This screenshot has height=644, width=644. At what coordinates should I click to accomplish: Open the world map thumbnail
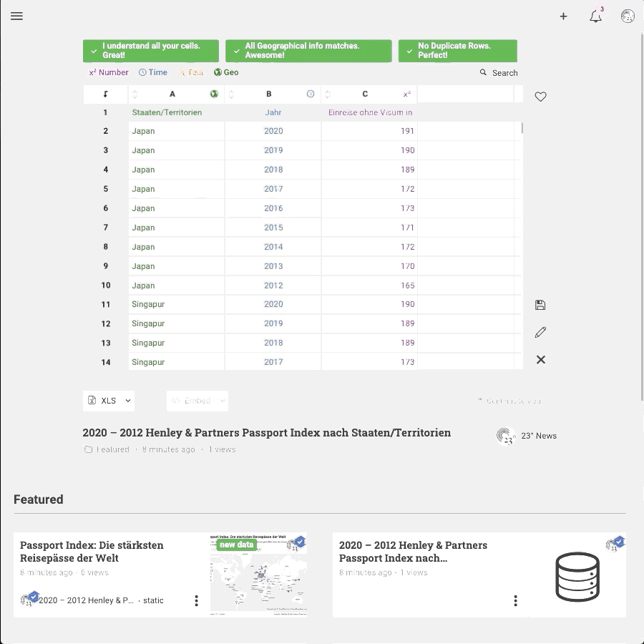click(x=258, y=575)
